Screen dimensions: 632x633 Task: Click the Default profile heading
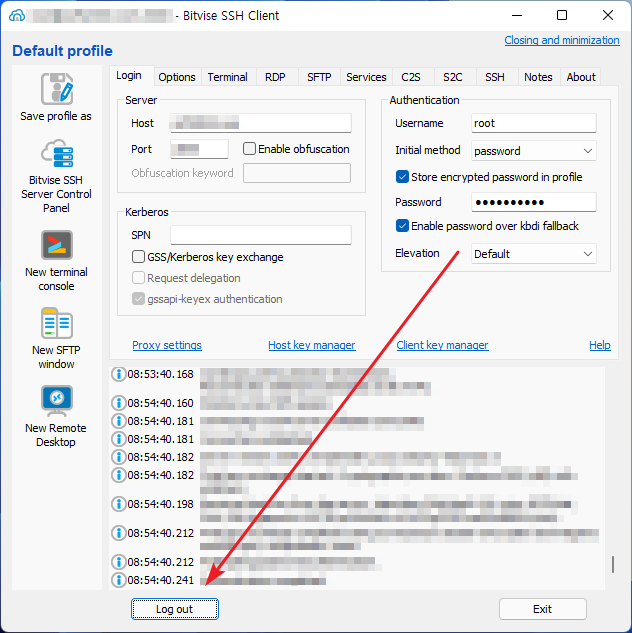coord(62,51)
